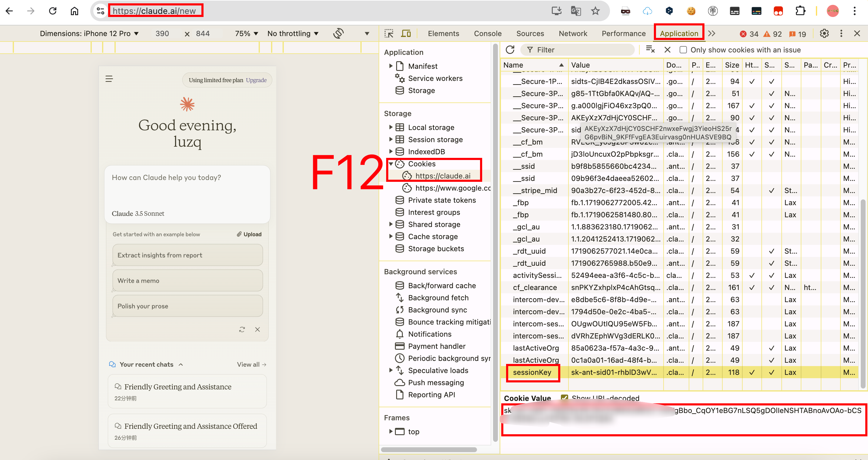Collapse Your recent chats section
Viewport: 868px width, 460px height.
pos(181,365)
